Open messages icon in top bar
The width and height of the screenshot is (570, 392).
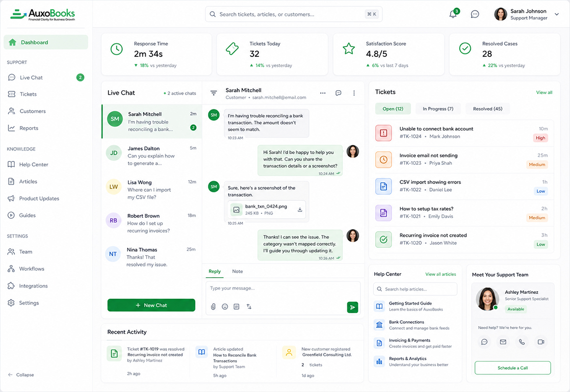pos(475,14)
